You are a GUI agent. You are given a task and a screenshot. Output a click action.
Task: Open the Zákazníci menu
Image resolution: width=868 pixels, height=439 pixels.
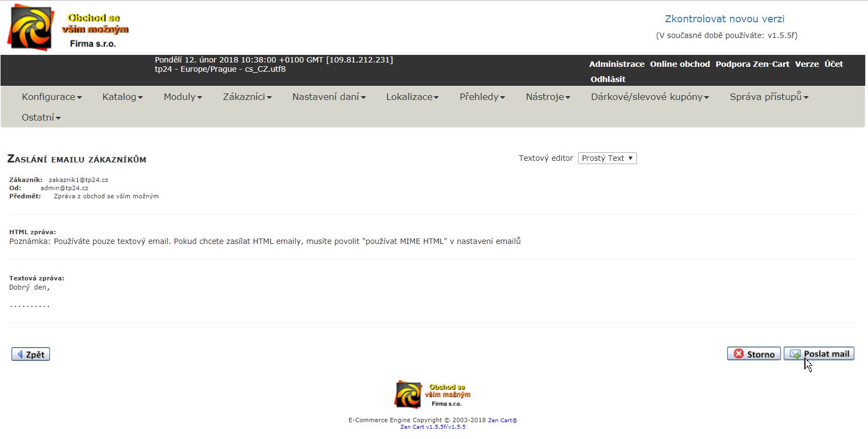coord(247,97)
